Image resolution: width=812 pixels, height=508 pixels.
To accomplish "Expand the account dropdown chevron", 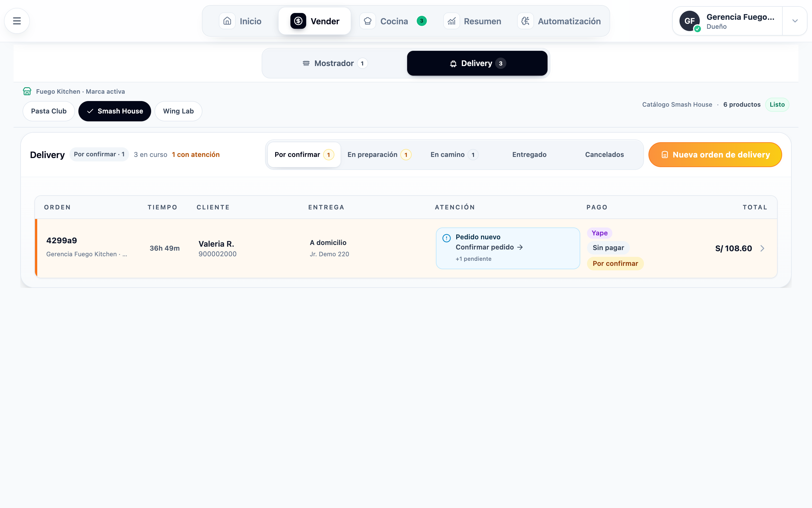I will [795, 21].
